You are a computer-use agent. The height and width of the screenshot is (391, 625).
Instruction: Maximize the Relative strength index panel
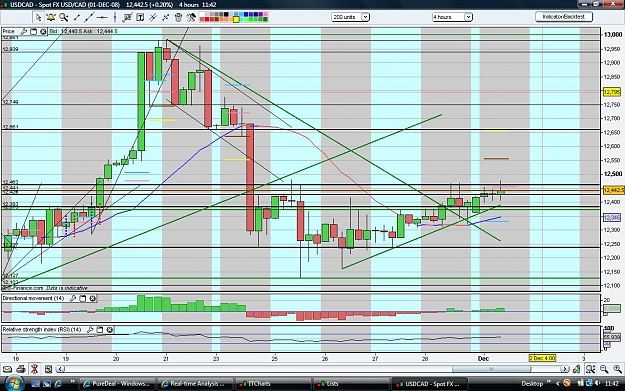(x=100, y=330)
